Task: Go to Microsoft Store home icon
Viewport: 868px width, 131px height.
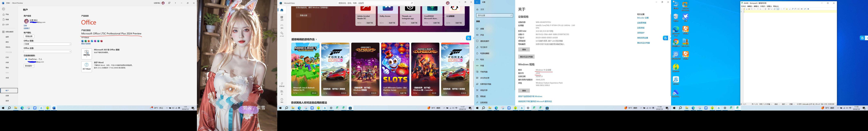Action: (x=282, y=10)
